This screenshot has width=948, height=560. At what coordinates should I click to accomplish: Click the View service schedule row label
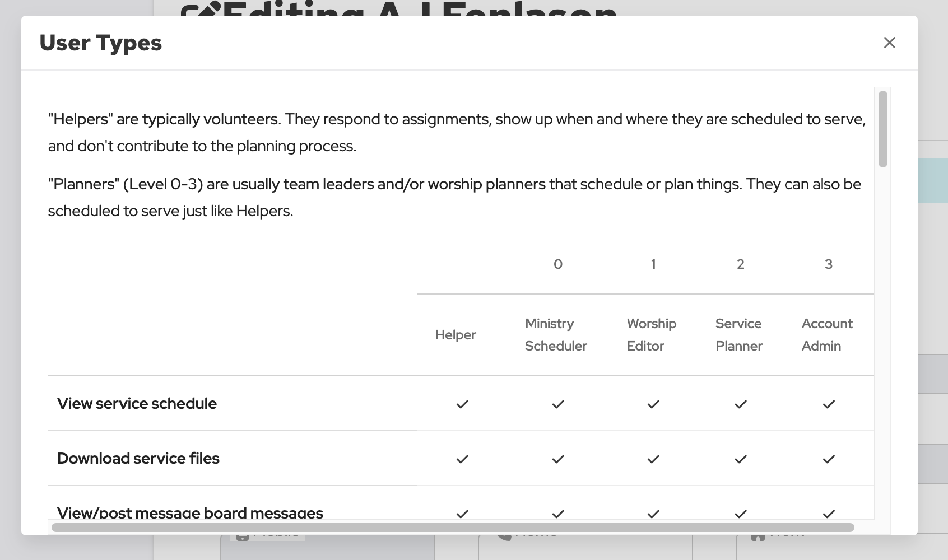[x=137, y=404]
